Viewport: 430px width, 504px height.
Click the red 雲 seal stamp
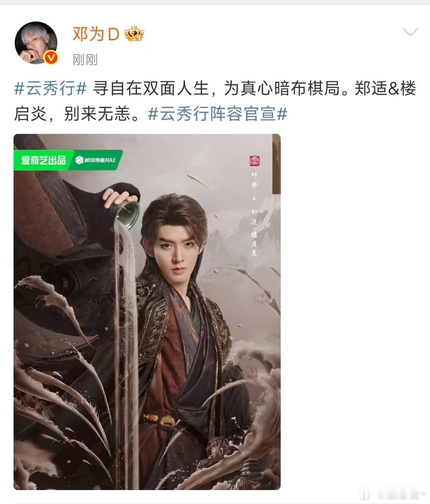tap(254, 161)
